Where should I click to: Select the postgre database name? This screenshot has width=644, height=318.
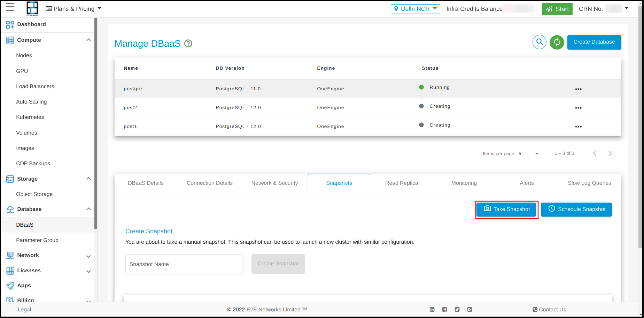click(x=133, y=89)
